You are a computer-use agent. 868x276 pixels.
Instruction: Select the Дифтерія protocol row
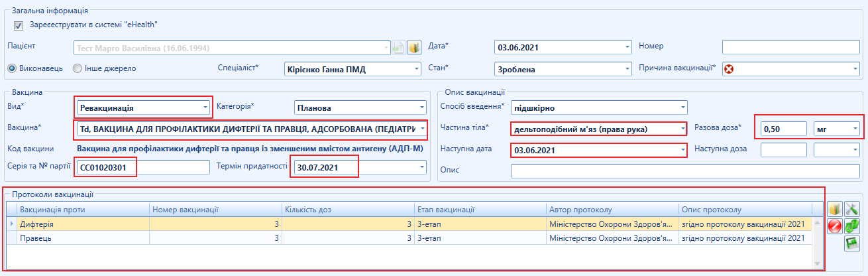(409, 224)
